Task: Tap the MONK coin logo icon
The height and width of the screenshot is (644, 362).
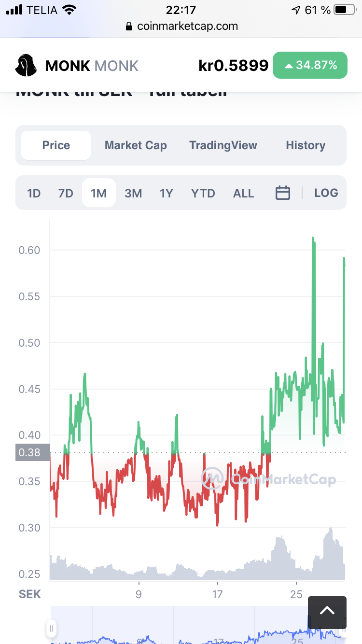Action: pyautogui.click(x=26, y=65)
